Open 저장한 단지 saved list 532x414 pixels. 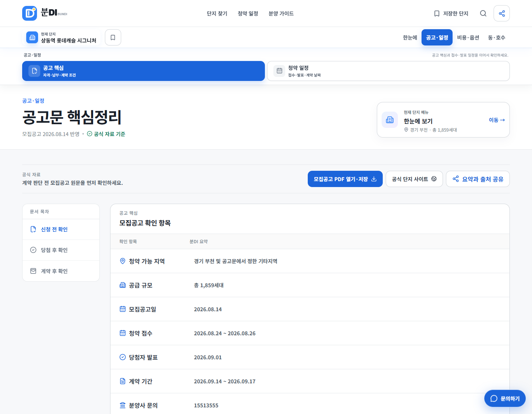tap(451, 13)
